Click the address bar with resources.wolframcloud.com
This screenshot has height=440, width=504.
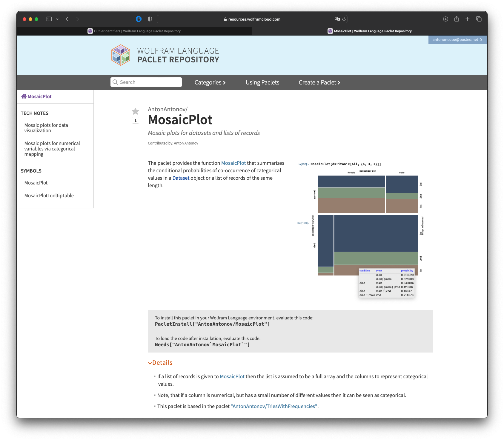point(252,19)
